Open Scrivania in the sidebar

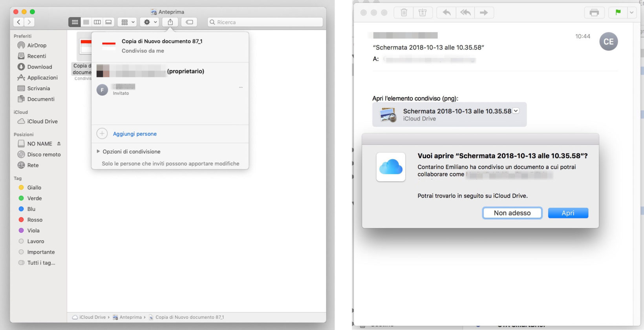click(x=38, y=88)
